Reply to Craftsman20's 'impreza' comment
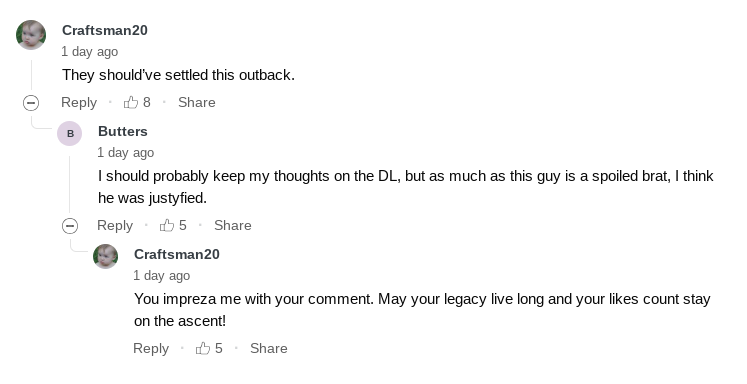Viewport: 747px width, 384px height. pyautogui.click(x=151, y=348)
